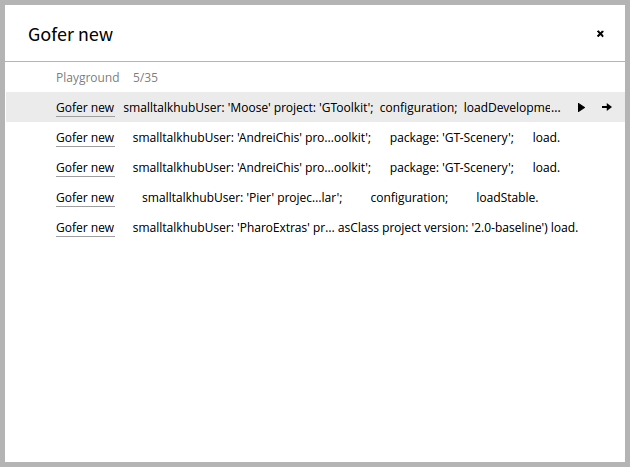Click the 5/35 results counter

tap(145, 78)
